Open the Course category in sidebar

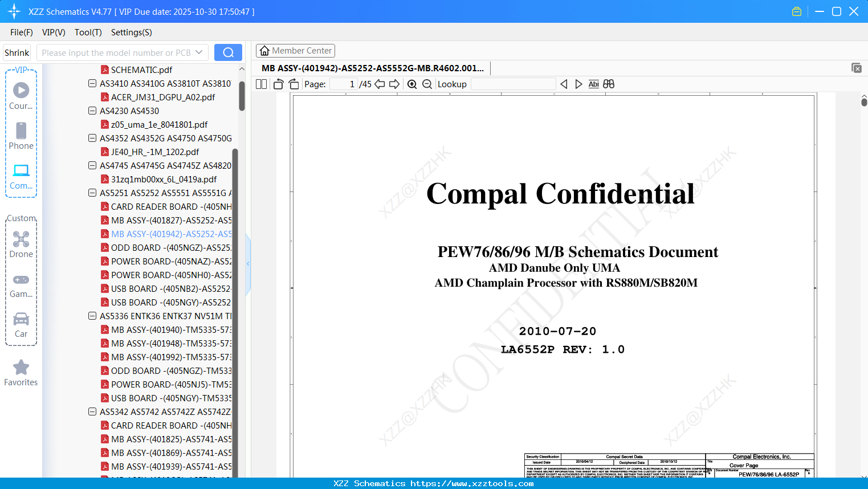[21, 96]
